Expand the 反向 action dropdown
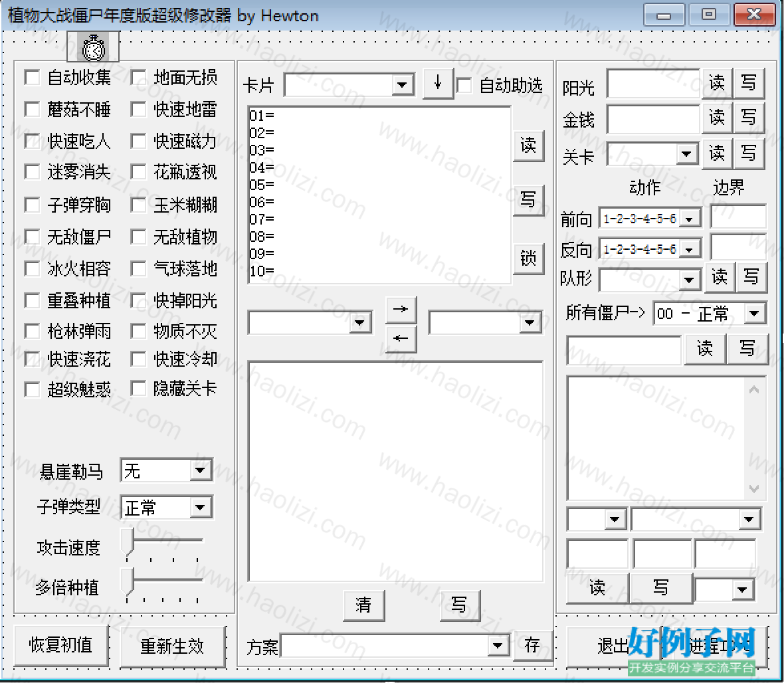Screen dimensions: 784x683 coord(690,249)
